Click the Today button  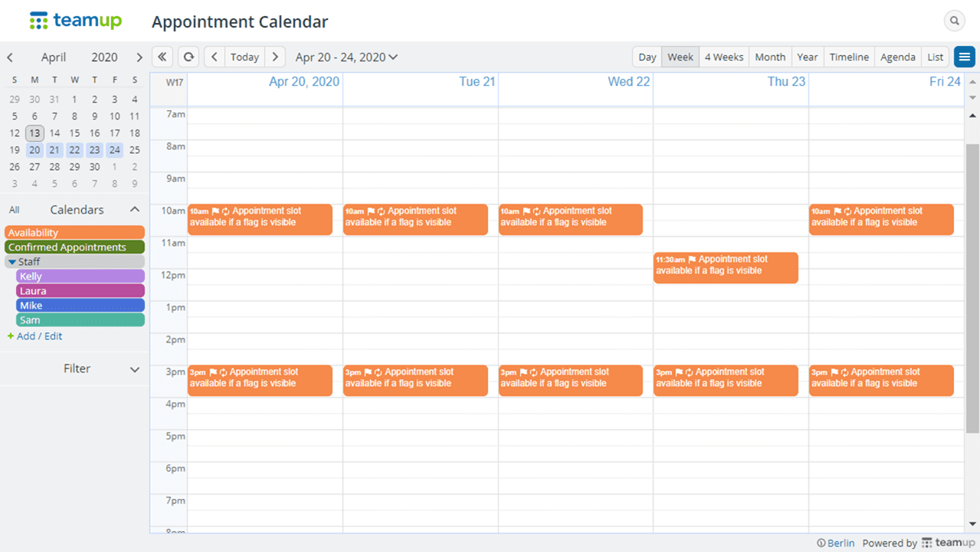(244, 57)
